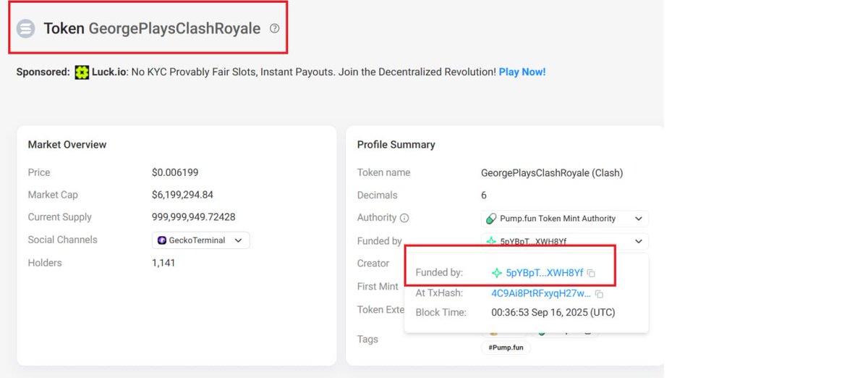The height and width of the screenshot is (378, 868).
Task: Click the Current Supply label
Action: [x=59, y=217]
